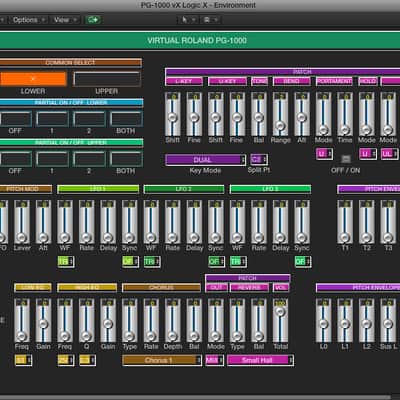Image resolution: width=400 pixels, height=400 pixels.
Task: Open LFO 2 Sync OF dropdown
Action: [x=216, y=261]
